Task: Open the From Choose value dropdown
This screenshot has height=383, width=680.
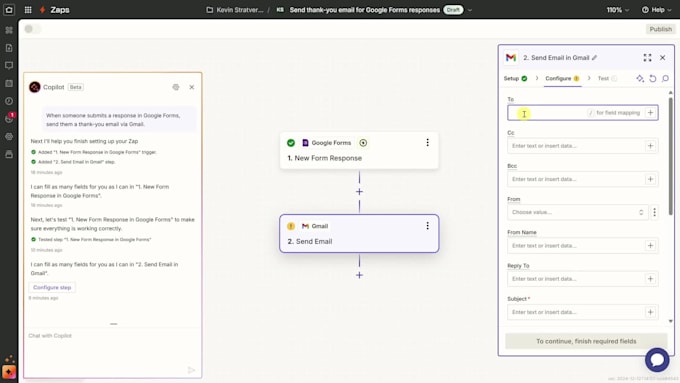Action: point(578,212)
